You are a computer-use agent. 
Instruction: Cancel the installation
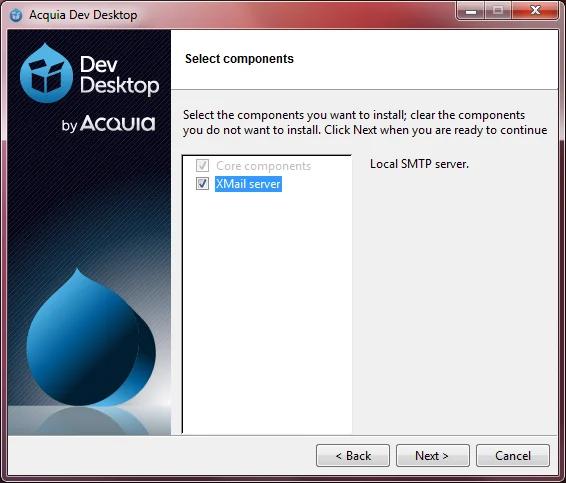tap(513, 456)
